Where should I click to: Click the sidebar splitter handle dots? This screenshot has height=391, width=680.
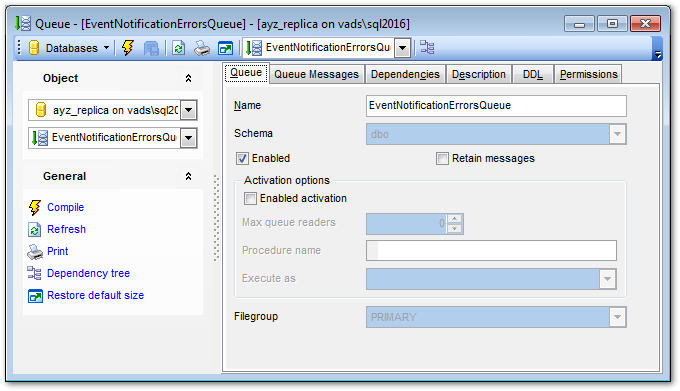(x=216, y=218)
